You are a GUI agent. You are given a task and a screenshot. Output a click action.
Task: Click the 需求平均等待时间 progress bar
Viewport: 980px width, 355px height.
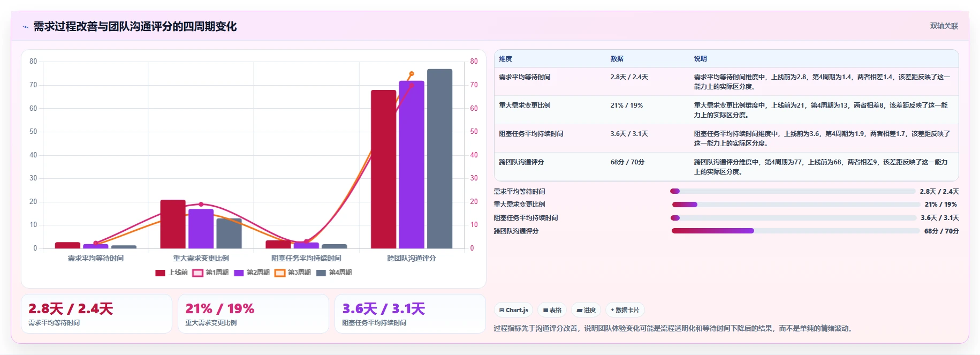(x=793, y=191)
